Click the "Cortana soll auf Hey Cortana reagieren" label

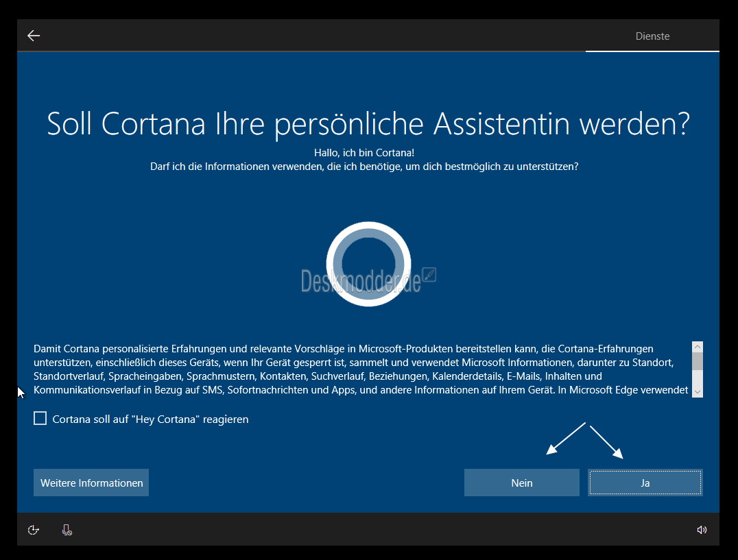[150, 419]
